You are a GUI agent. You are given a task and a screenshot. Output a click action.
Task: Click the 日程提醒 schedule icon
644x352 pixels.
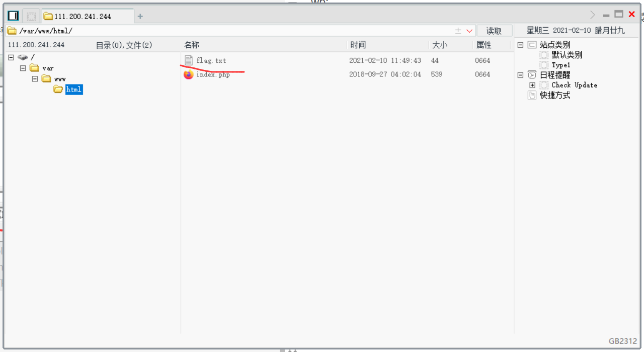click(x=532, y=75)
